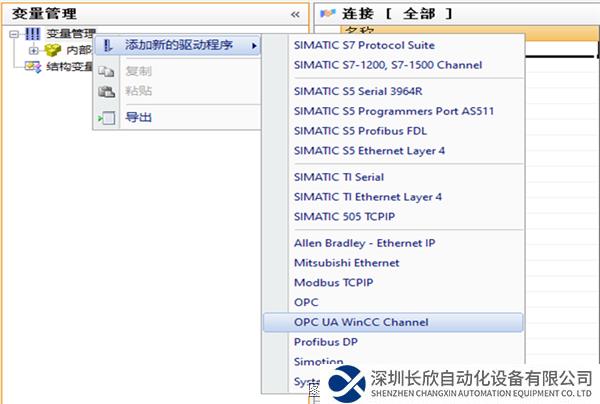Click the yellow 内部 variables folder icon

point(53,50)
